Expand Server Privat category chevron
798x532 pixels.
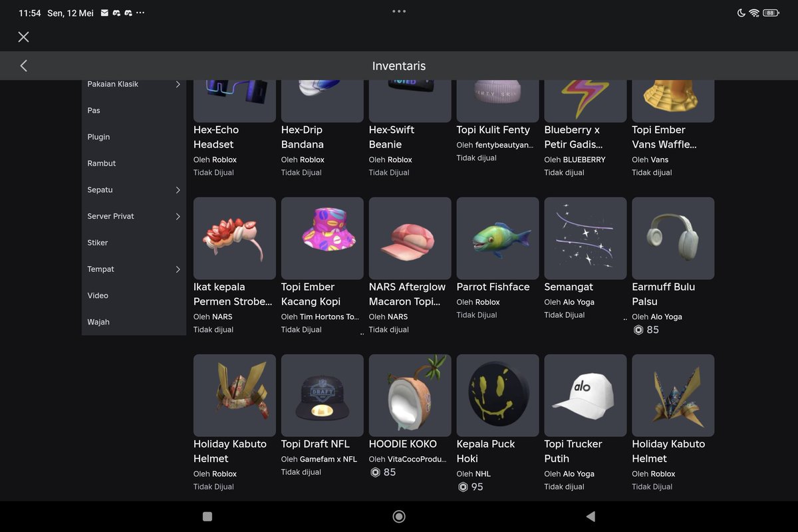pyautogui.click(x=178, y=217)
